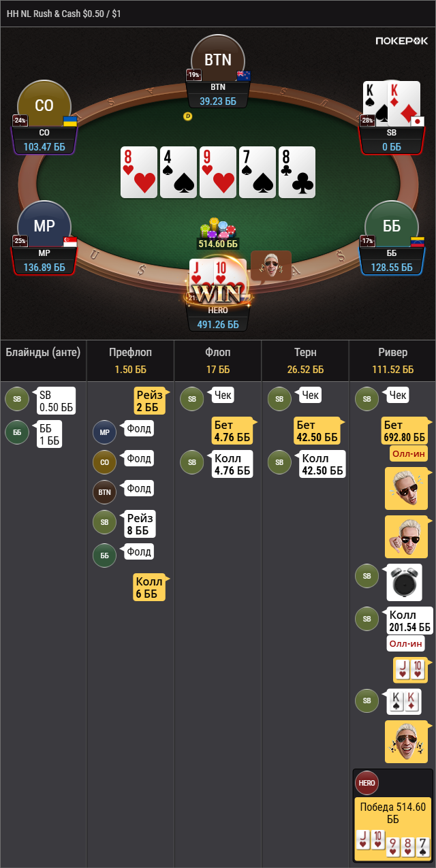
Task: Click the CO player avatar
Action: [x=44, y=106]
